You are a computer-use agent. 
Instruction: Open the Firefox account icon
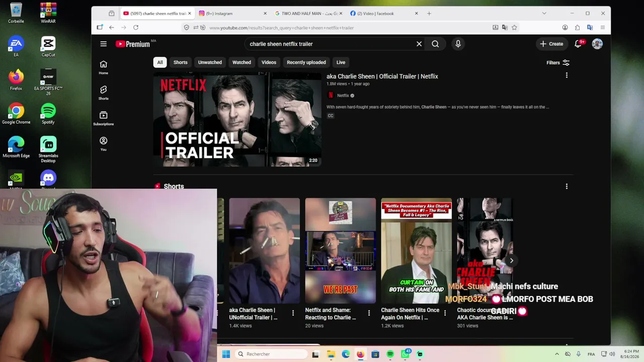(565, 28)
